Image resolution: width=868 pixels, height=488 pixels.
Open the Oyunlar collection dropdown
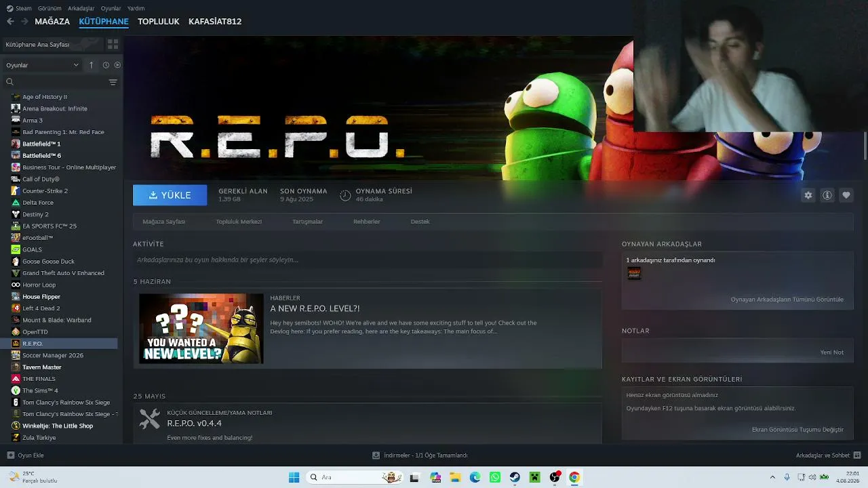click(43, 65)
